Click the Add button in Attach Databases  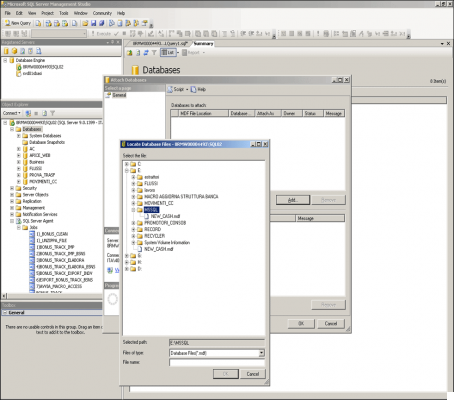pos(293,200)
